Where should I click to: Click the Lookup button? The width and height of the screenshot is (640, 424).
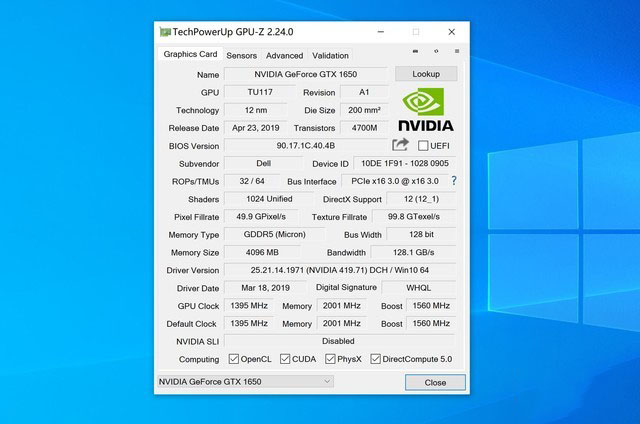(426, 74)
